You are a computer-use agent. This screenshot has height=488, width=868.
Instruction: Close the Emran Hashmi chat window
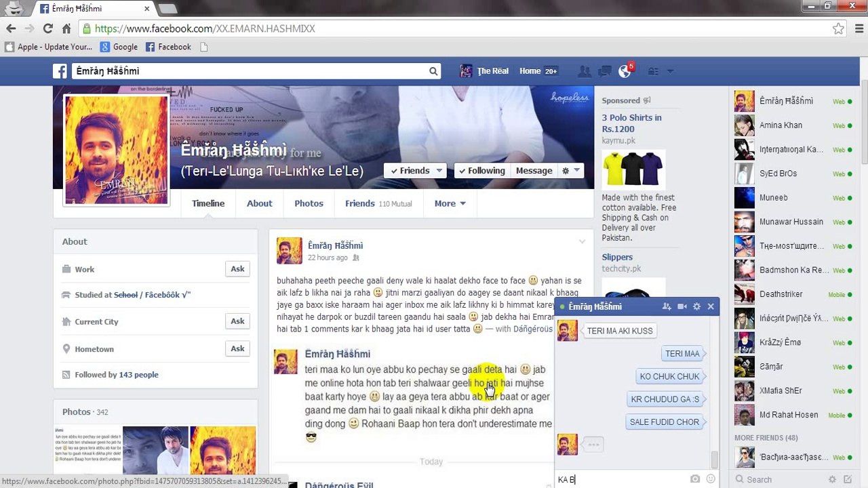tap(711, 307)
